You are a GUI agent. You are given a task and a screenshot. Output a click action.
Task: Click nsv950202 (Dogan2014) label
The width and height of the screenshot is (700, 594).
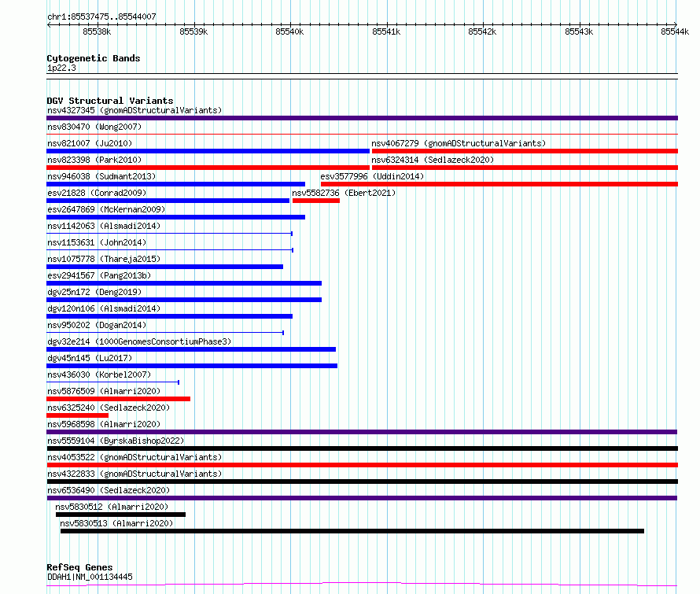click(97, 325)
